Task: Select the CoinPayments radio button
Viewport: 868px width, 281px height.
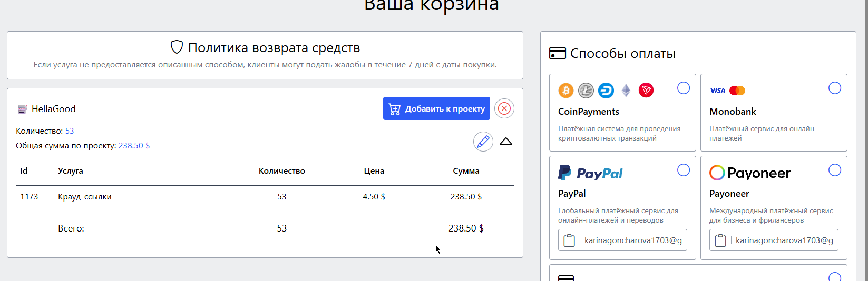Action: click(x=684, y=88)
